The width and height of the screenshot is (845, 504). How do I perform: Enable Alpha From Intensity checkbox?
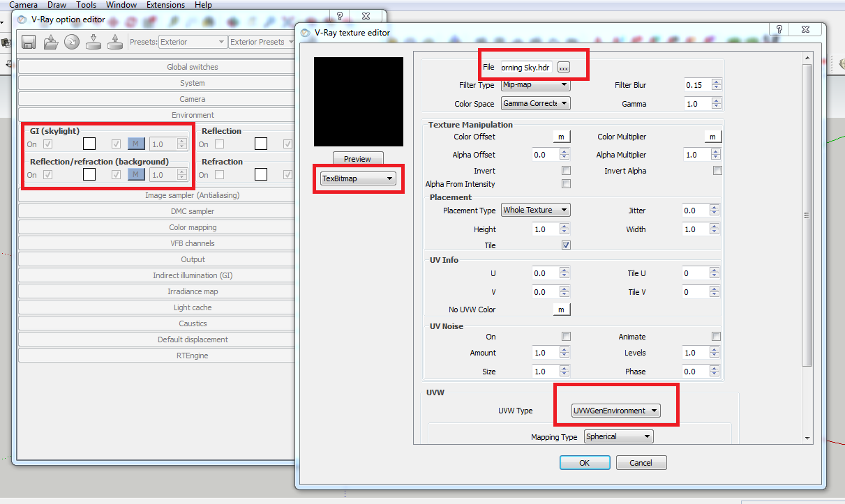[566, 184]
